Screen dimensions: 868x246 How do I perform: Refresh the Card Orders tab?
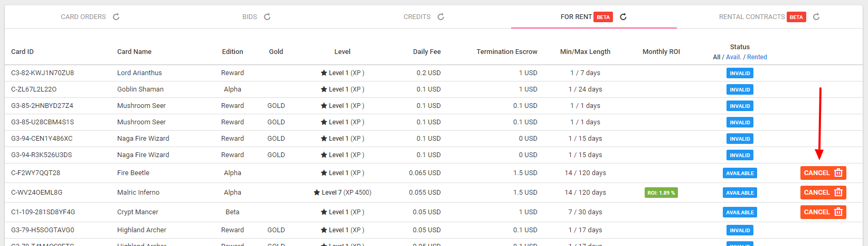[x=116, y=17]
